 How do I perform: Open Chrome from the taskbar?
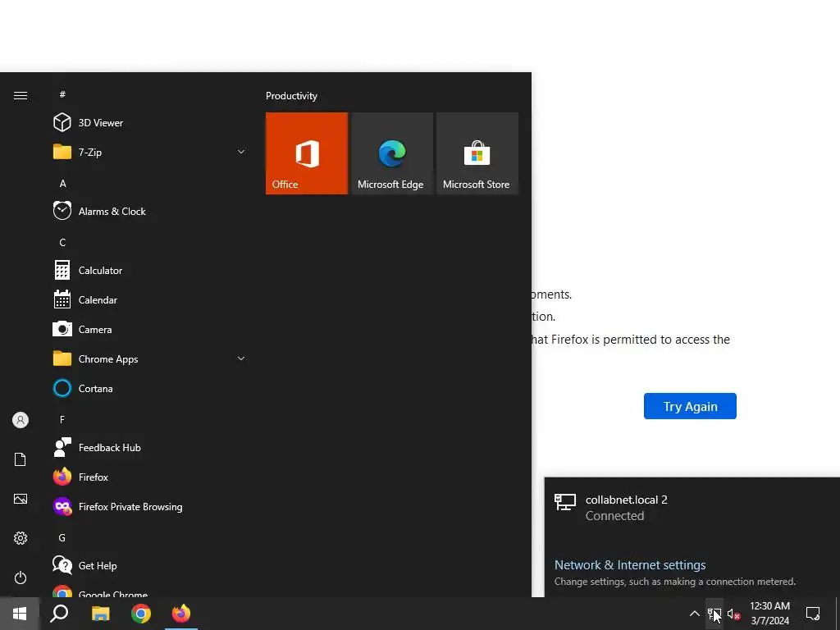point(141,614)
